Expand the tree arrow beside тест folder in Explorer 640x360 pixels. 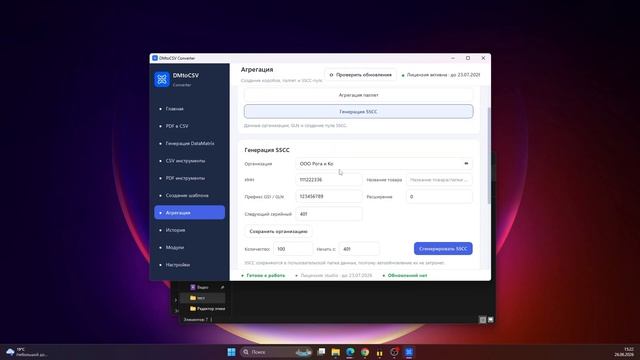point(176,300)
